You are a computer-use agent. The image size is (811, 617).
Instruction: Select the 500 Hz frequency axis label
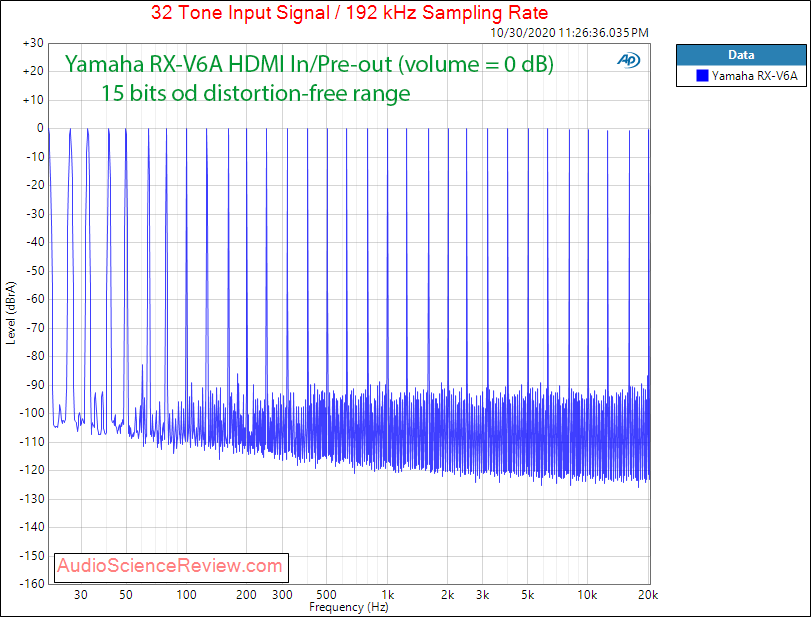pyautogui.click(x=326, y=595)
